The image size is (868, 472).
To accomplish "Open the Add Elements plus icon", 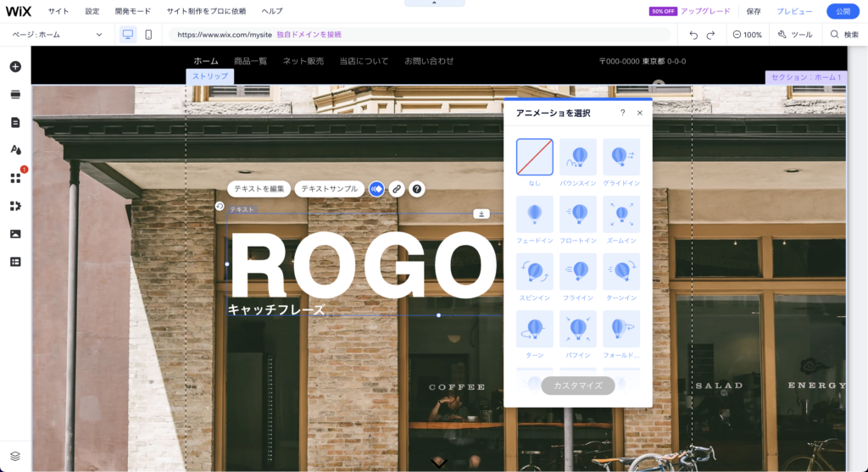I will 15,66.
